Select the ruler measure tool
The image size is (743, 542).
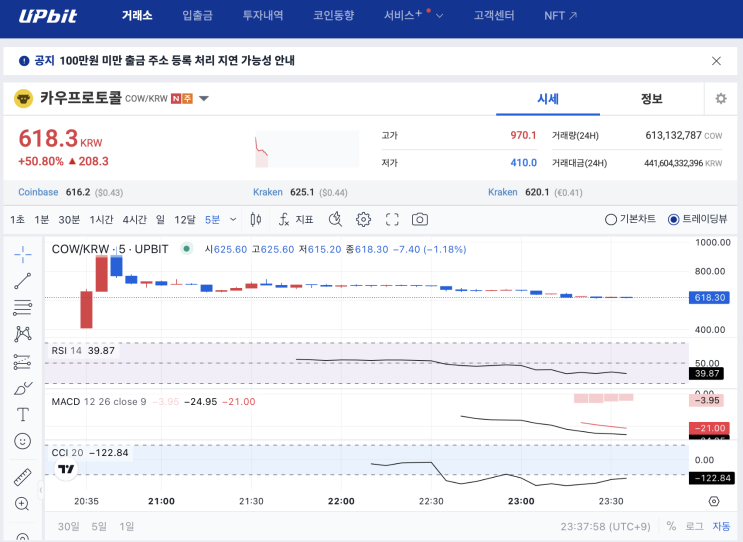[23, 477]
